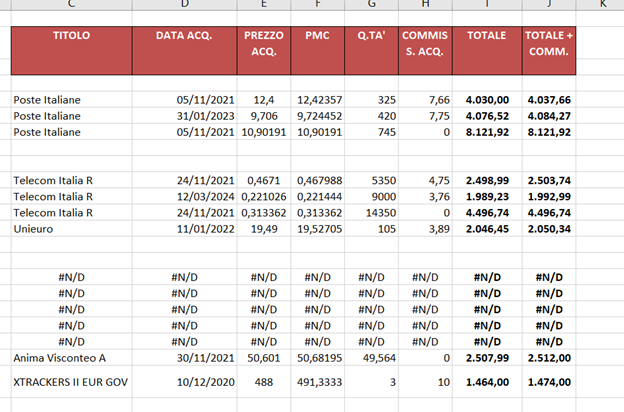Select quantity cell 745
The image size is (624, 412).
[371, 132]
